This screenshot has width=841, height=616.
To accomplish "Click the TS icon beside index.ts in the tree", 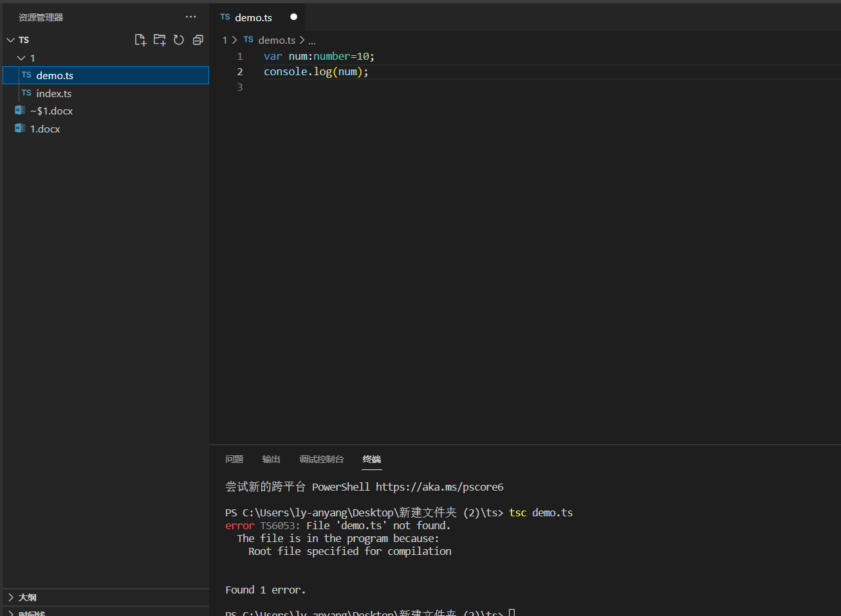I will pos(26,93).
